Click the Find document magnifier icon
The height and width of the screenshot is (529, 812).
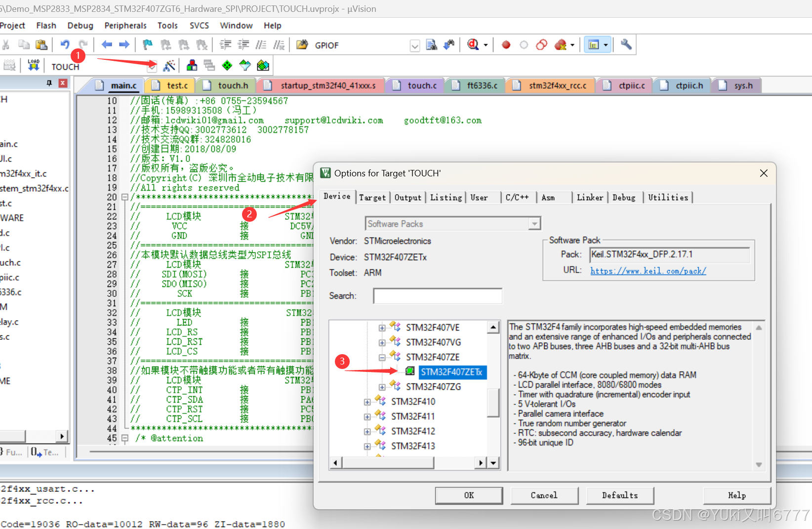click(431, 45)
